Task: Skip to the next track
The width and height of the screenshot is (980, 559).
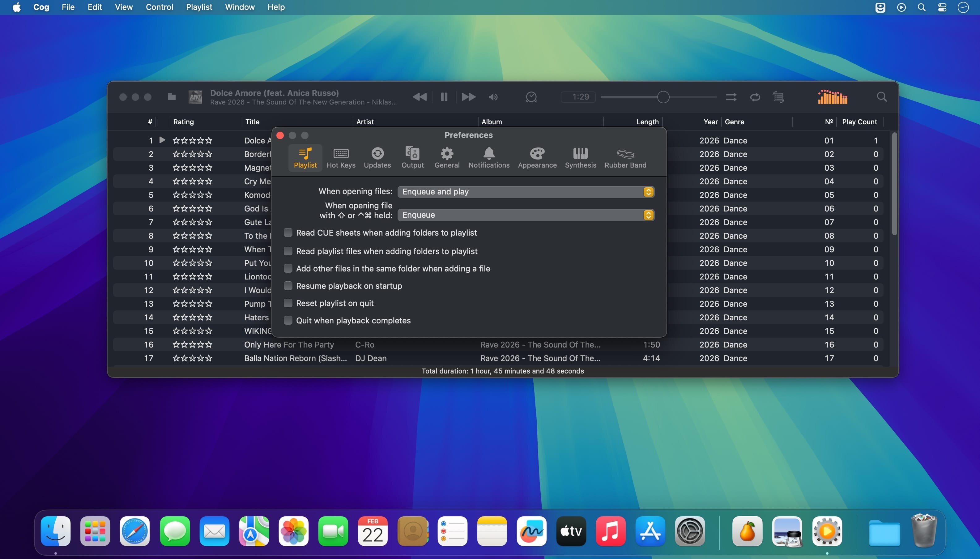Action: [x=468, y=97]
